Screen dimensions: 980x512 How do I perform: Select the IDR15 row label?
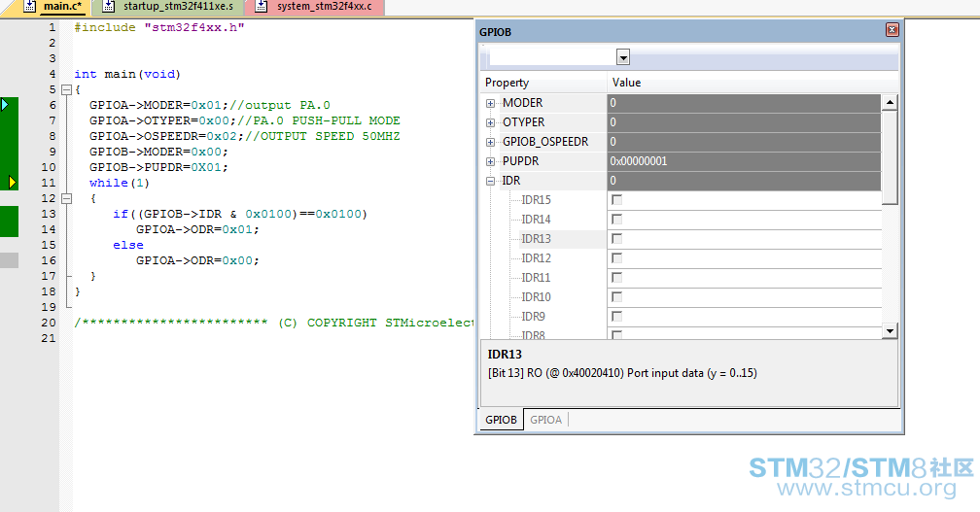(537, 200)
